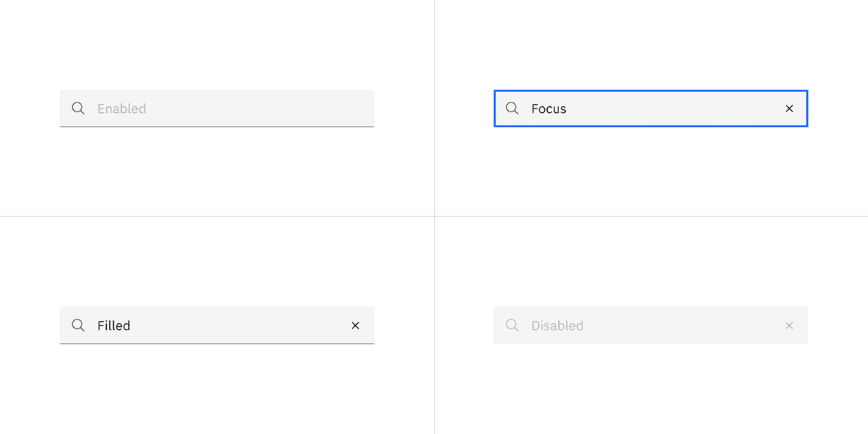Click the Enabled placeholder text
This screenshot has width=868, height=434.
click(x=122, y=108)
